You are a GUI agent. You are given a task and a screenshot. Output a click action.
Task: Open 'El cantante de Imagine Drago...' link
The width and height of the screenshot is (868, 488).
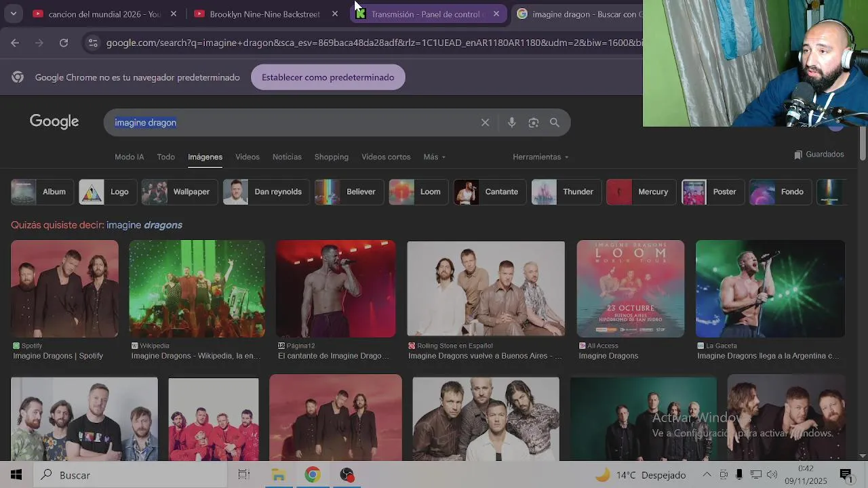pos(334,356)
